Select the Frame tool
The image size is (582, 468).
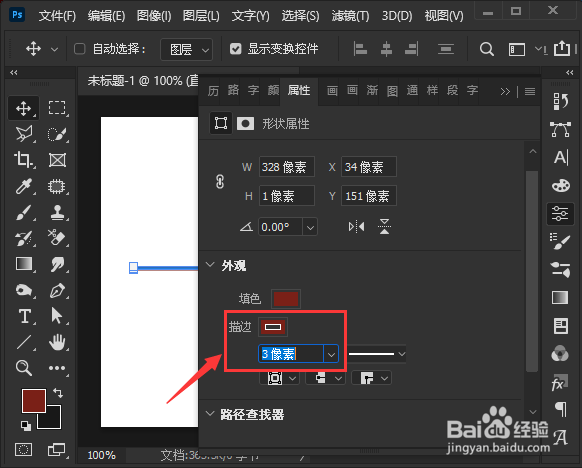point(57,160)
